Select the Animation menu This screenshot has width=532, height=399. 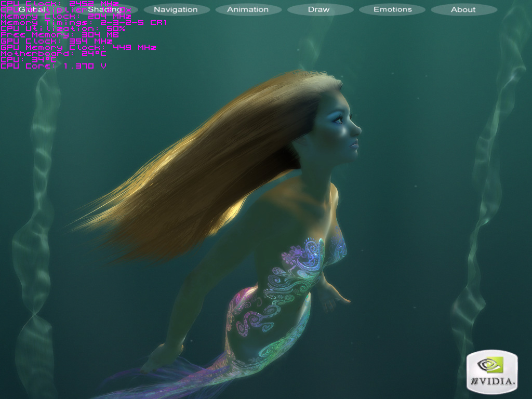tap(248, 9)
